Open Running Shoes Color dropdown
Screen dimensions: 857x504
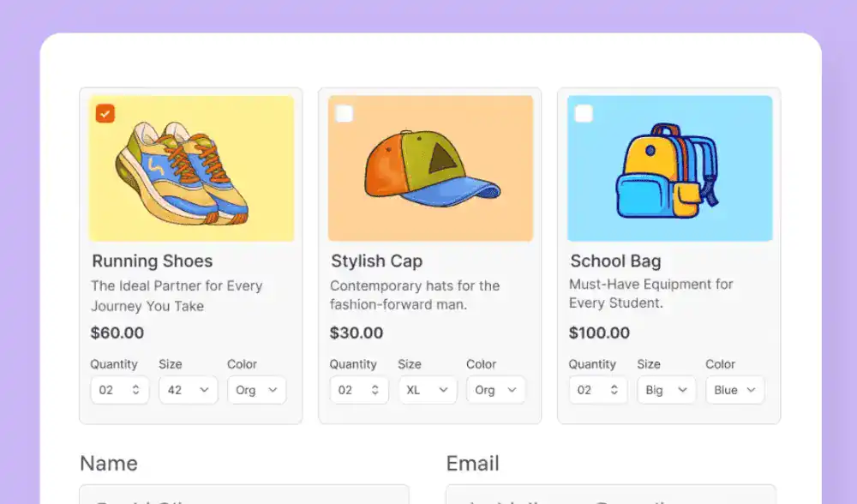tap(256, 390)
